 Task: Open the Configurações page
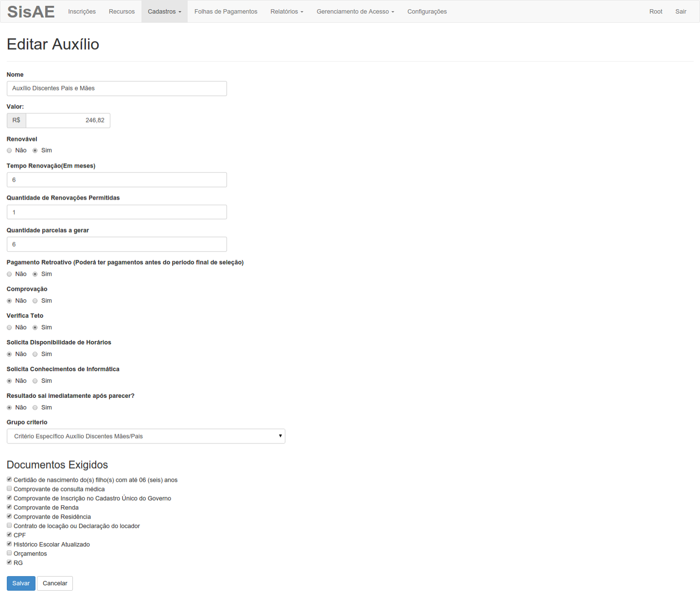coord(427,12)
